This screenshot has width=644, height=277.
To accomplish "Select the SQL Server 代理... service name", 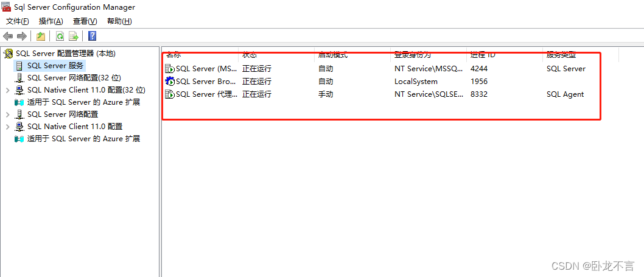I will 206,94.
